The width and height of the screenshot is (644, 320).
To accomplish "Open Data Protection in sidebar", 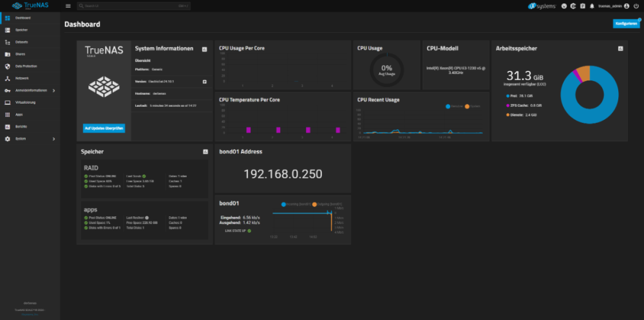I will click(26, 66).
